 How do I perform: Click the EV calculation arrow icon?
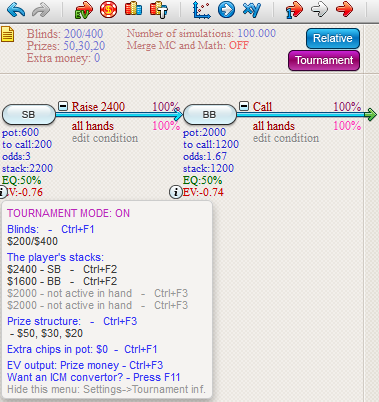pyautogui.click(x=84, y=10)
